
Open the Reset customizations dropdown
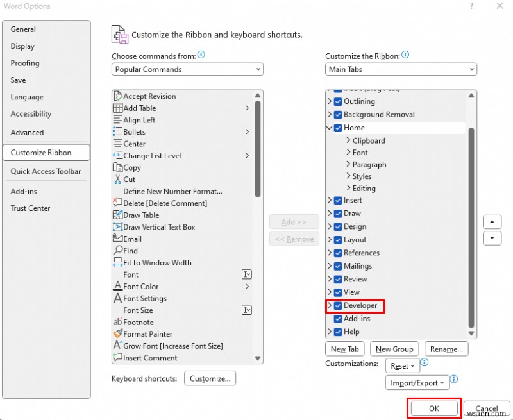pyautogui.click(x=403, y=365)
